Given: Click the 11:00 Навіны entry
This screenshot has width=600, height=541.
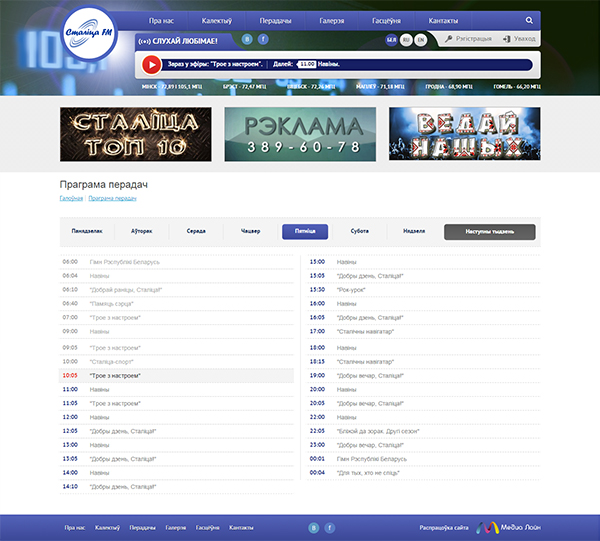Looking at the screenshot, I should 176,389.
